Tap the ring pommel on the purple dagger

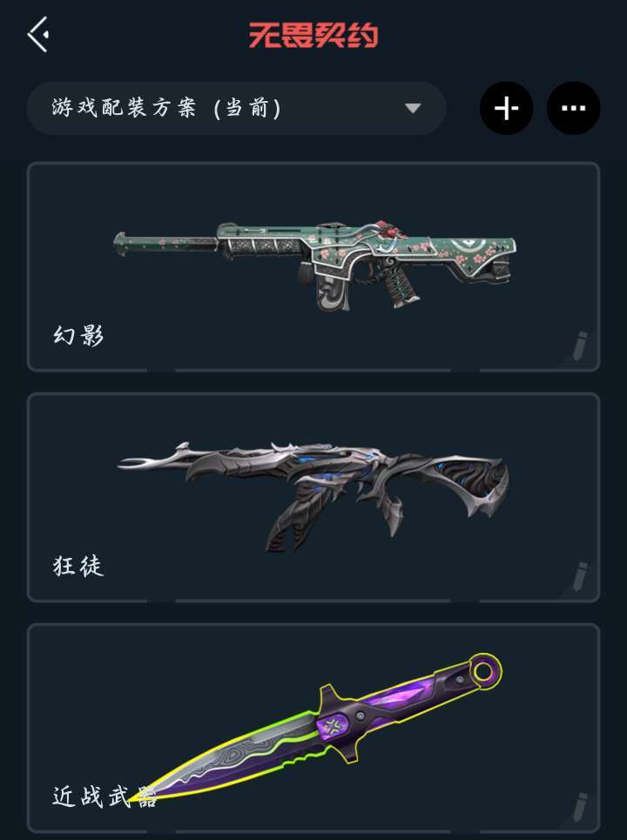(x=484, y=670)
